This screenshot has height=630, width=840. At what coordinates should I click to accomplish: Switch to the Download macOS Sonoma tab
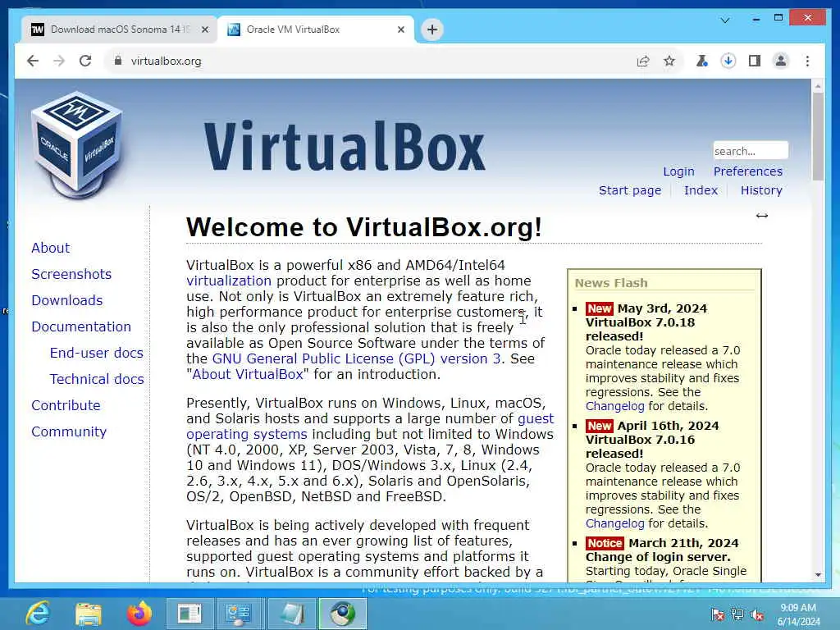click(x=119, y=30)
